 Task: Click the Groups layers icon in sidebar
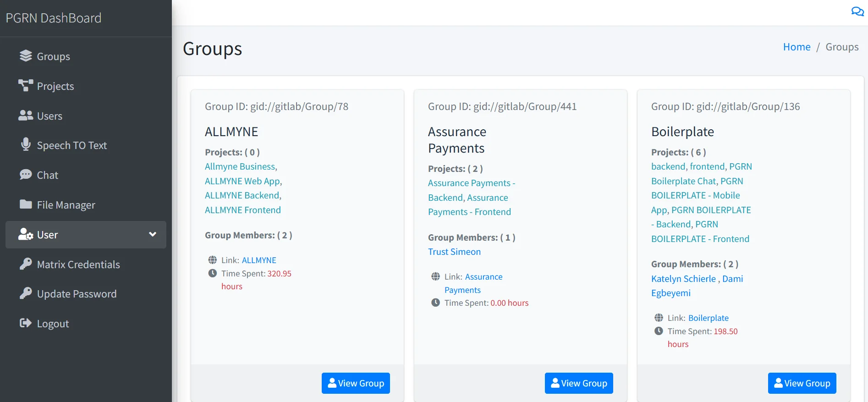point(26,56)
